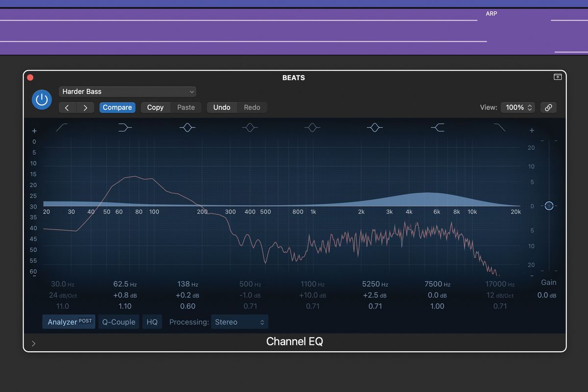Select the 5250 Hz peak band icon
The height and width of the screenshot is (392, 588).
pos(374,127)
